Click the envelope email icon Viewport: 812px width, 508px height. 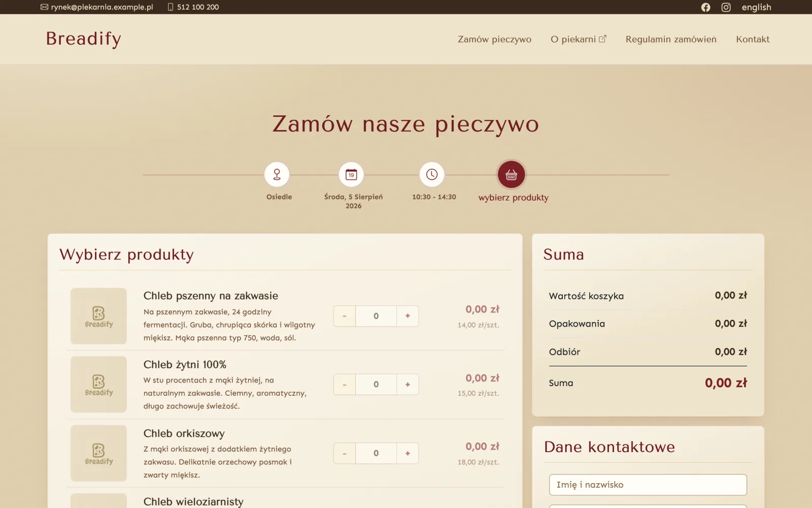click(x=45, y=7)
